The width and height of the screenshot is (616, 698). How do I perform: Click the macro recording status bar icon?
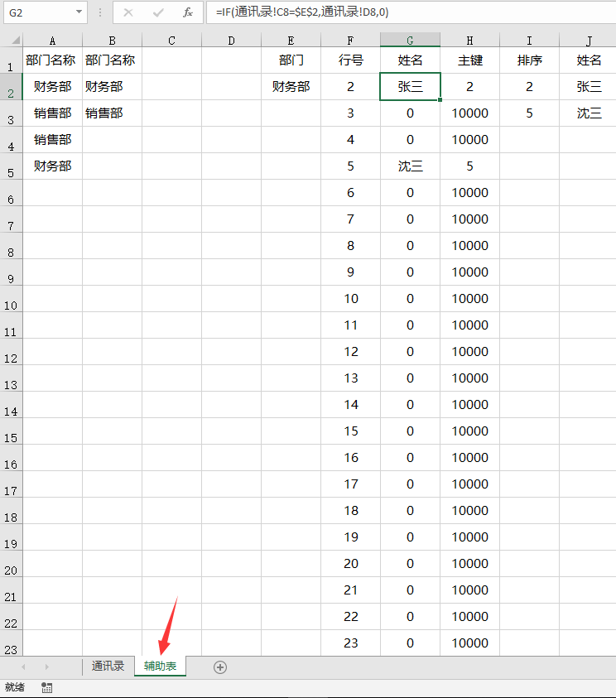(x=46, y=687)
